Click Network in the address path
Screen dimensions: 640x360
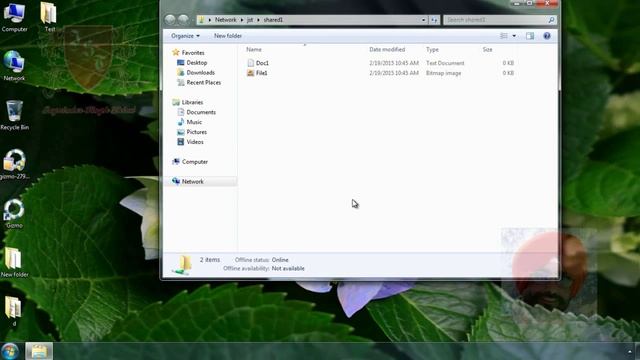(225, 20)
